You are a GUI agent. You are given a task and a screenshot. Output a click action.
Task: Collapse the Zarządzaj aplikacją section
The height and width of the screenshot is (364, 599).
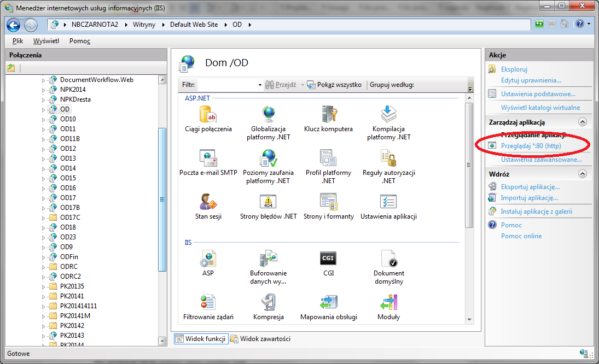tap(582, 122)
